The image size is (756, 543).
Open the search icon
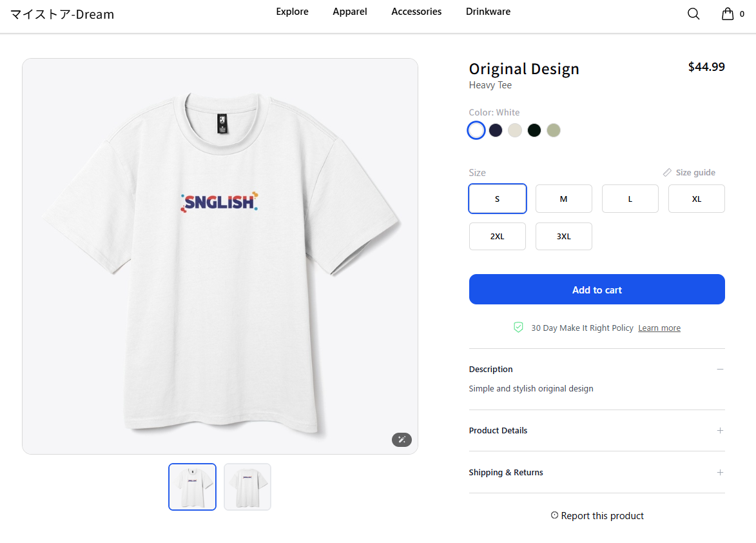[x=693, y=13]
